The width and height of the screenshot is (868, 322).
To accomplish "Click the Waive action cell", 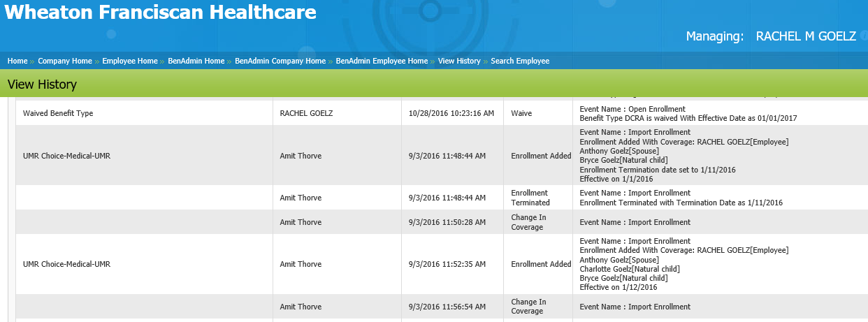I will coord(538,113).
